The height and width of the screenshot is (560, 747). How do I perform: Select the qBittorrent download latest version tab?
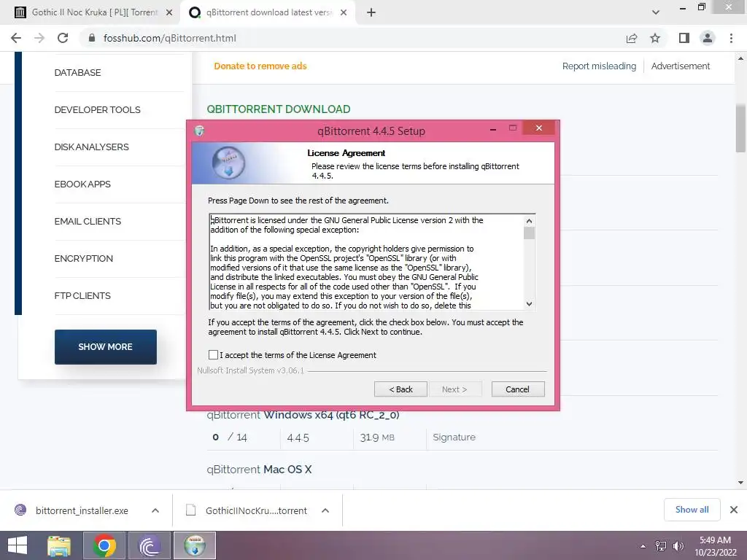click(267, 12)
